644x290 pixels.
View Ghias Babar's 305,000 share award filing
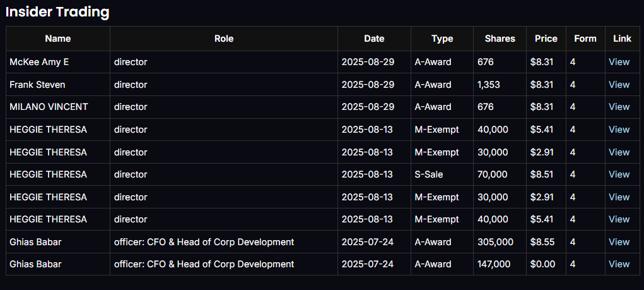(x=619, y=242)
